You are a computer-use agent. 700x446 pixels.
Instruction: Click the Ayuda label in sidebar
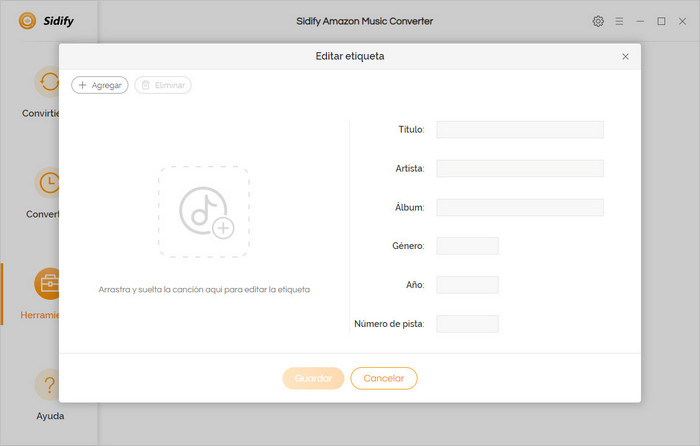(x=50, y=416)
